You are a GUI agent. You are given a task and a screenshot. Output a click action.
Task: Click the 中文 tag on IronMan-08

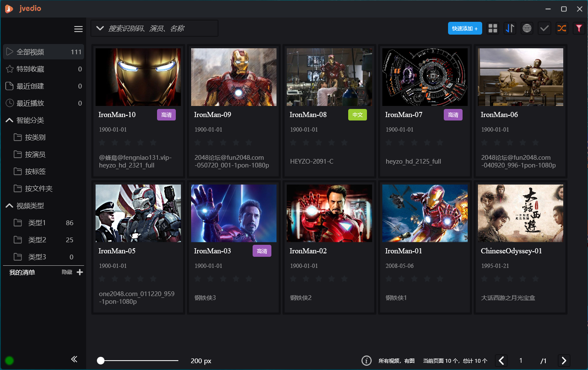pyautogui.click(x=358, y=115)
